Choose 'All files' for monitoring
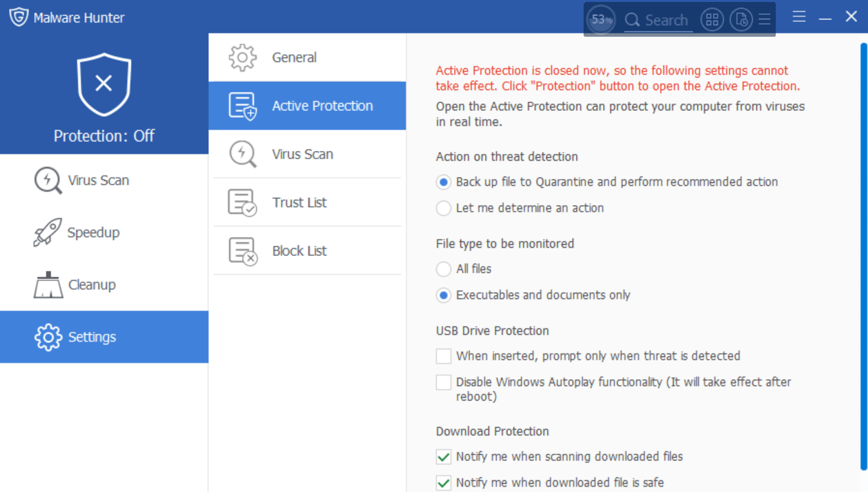The width and height of the screenshot is (868, 492). pos(443,269)
